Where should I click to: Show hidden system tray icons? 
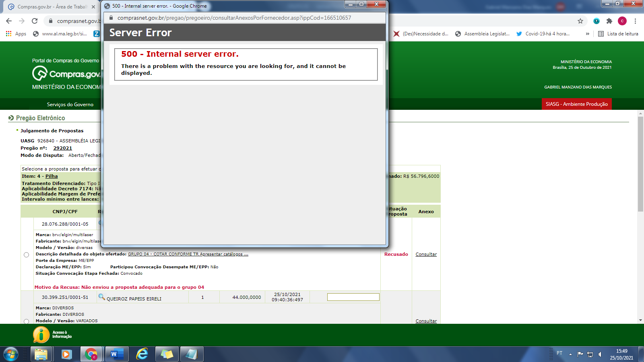(570, 354)
